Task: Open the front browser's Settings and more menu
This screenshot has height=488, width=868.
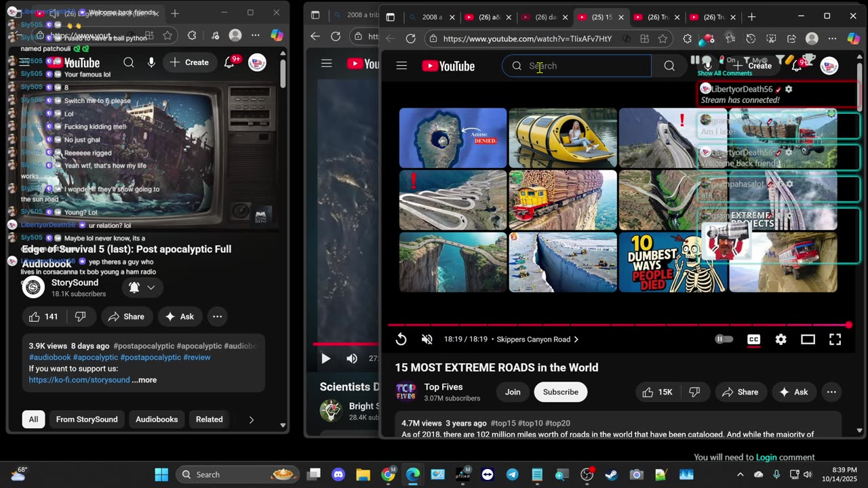Action: coord(832,39)
